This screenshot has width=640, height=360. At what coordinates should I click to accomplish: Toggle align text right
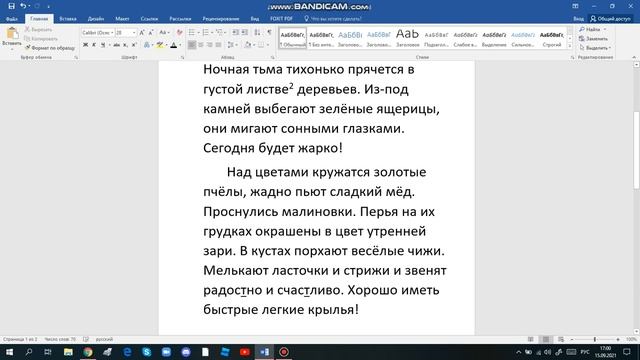click(210, 45)
